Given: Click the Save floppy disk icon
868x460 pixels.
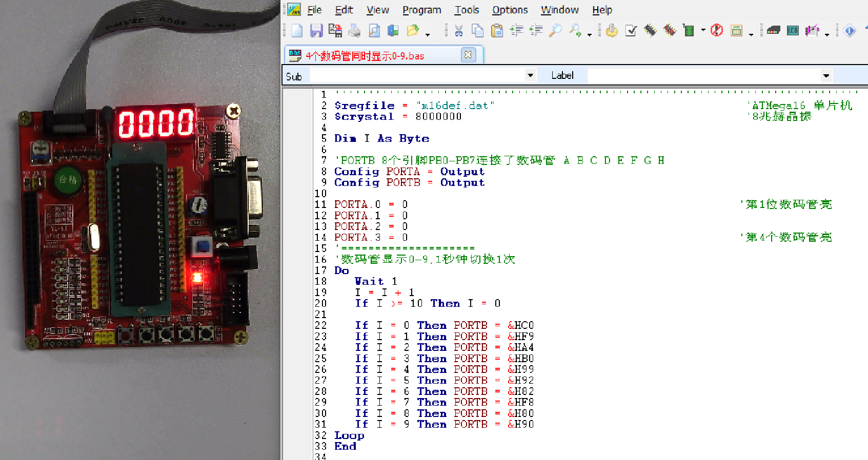Looking at the screenshot, I should (316, 31).
